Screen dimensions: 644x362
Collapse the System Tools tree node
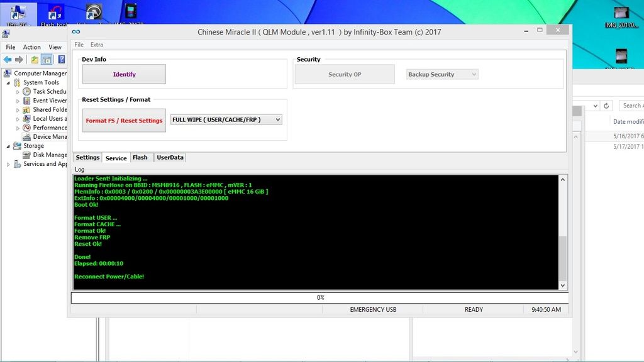point(8,82)
